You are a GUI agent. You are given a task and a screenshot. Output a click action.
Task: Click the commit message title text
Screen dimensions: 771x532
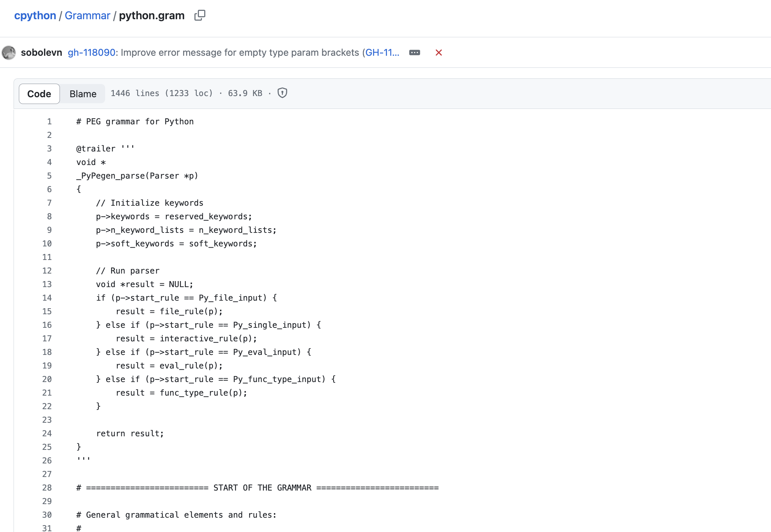[x=240, y=52]
